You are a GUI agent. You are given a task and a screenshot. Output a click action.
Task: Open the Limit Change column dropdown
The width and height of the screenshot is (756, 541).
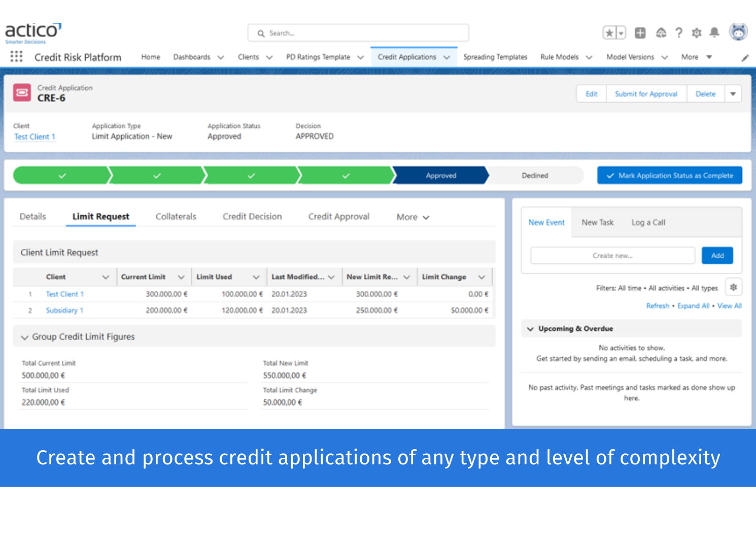click(482, 277)
